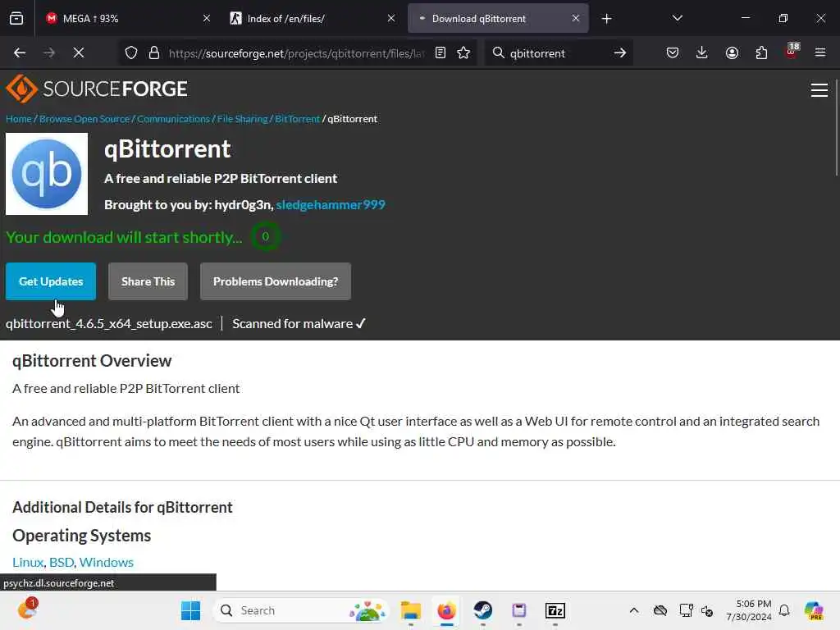840x630 pixels.
Task: Click the site security padlock icon
Action: [154, 53]
